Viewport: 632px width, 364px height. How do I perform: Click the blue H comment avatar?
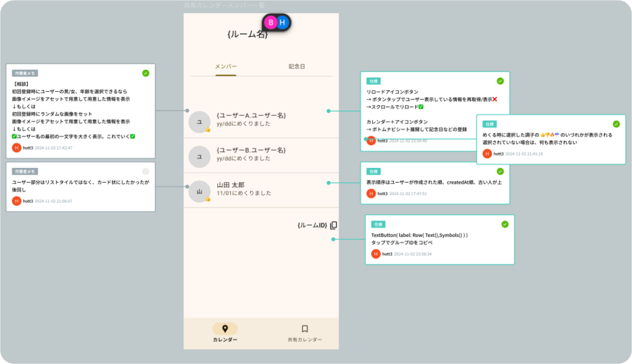pyautogui.click(x=283, y=22)
